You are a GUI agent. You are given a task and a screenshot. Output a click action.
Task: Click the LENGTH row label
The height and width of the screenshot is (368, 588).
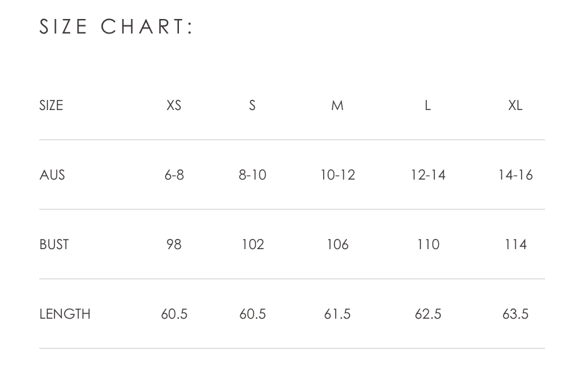[x=65, y=314]
